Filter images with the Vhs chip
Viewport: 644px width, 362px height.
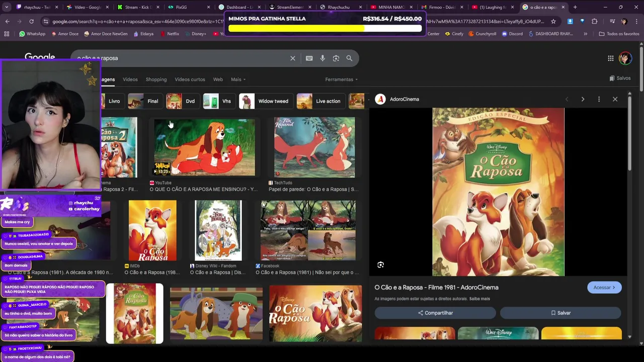pos(219,101)
